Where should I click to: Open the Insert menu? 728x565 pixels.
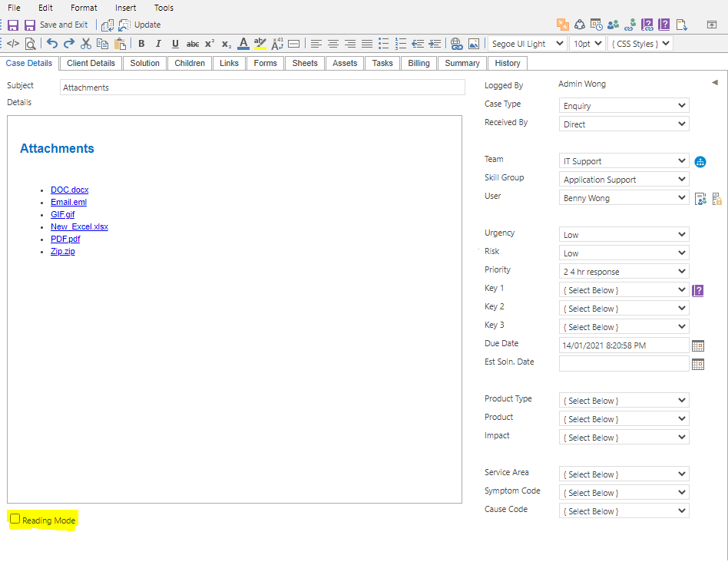click(125, 8)
